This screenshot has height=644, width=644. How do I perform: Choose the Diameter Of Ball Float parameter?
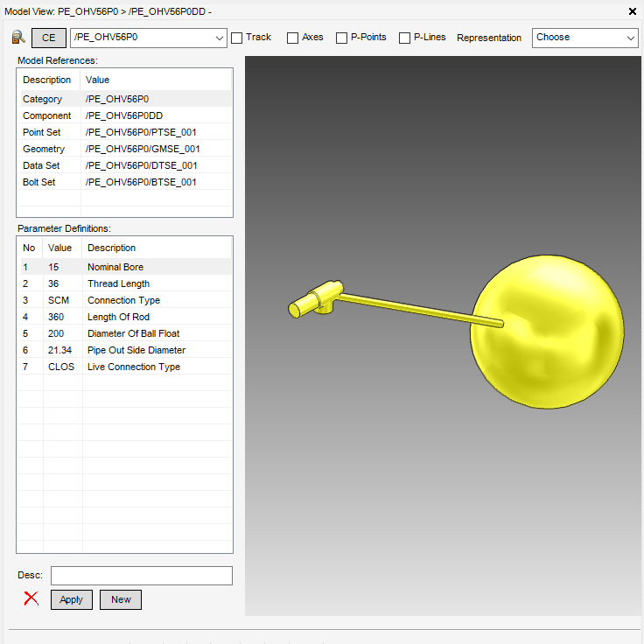click(x=125, y=333)
